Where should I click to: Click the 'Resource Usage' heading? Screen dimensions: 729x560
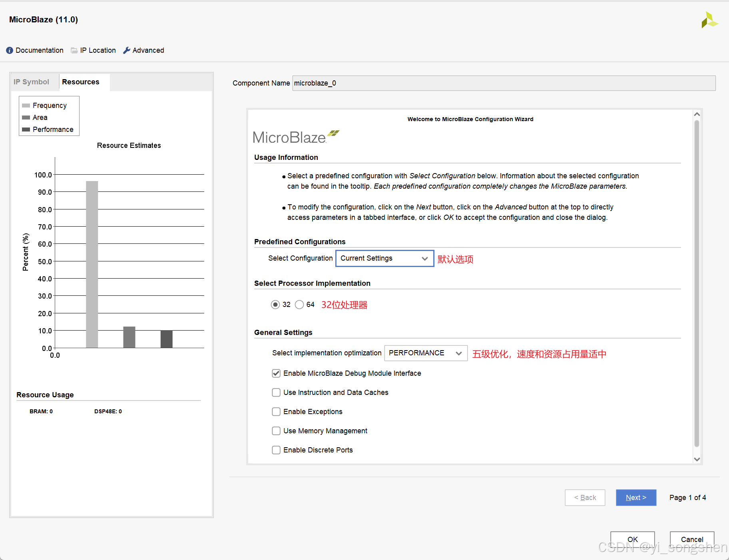pos(45,395)
